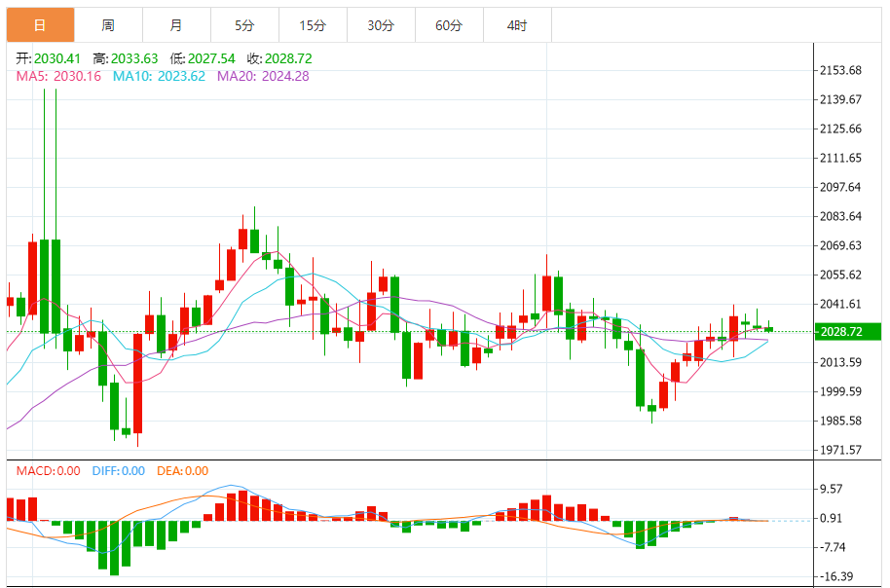890x588 pixels.
Task: Click the MA20: 2024.28 indicator label
Action: 263,76
